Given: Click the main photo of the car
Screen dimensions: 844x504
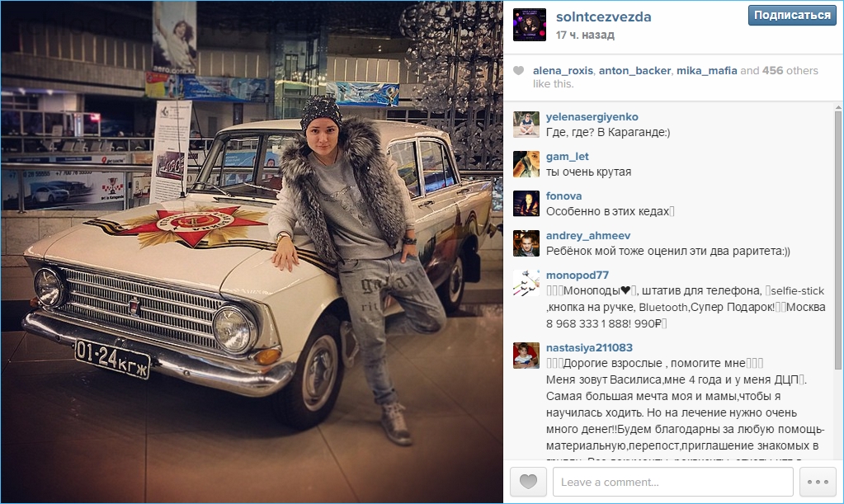Looking at the screenshot, I should click(x=252, y=252).
